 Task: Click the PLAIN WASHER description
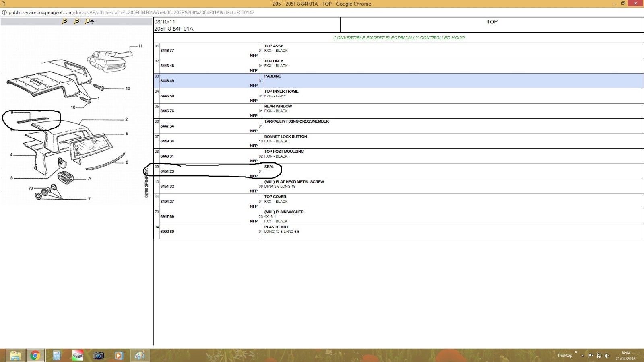pyautogui.click(x=284, y=212)
